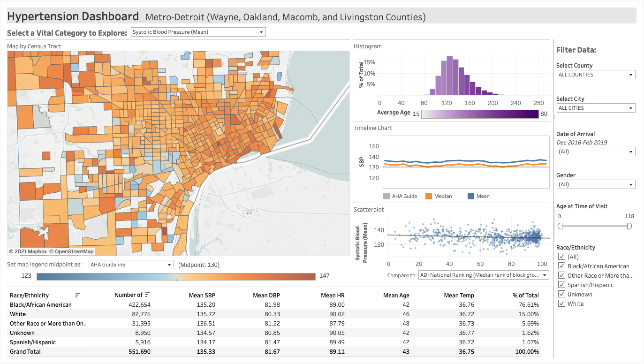
Task: Click the orange Median legend square
Action: point(428,196)
